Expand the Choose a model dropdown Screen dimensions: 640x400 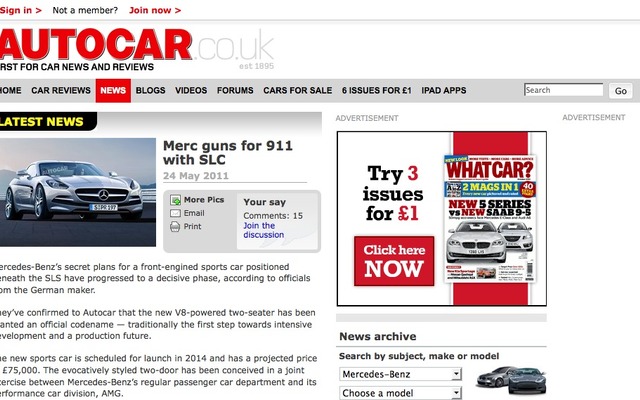400,393
